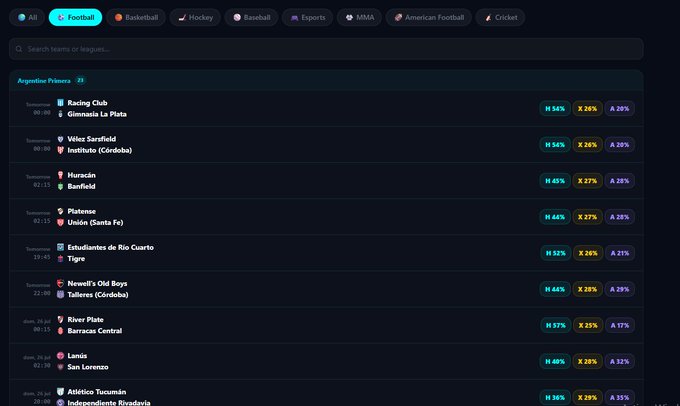Collapse the Argentine Primera league header
The image size is (680, 406).
pos(326,81)
